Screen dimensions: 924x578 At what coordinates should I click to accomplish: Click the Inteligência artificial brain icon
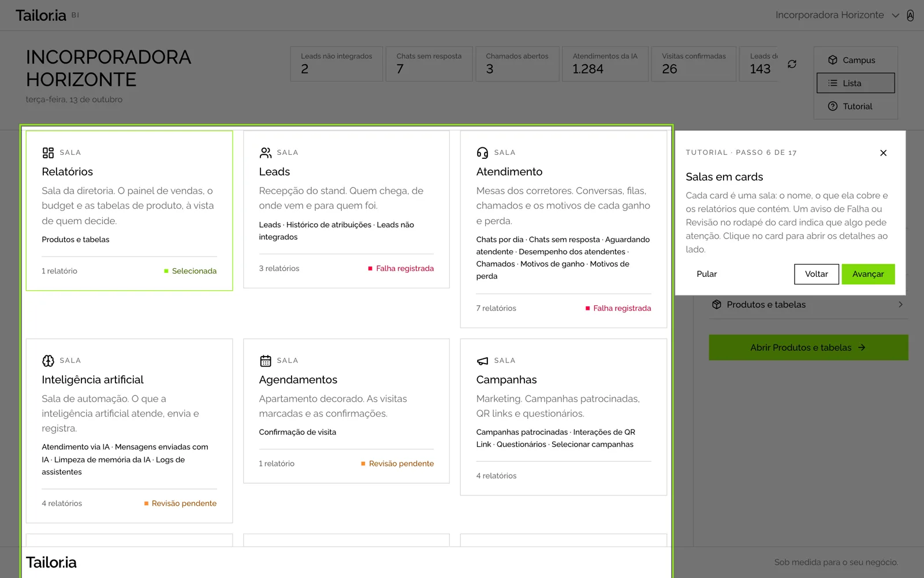(48, 361)
